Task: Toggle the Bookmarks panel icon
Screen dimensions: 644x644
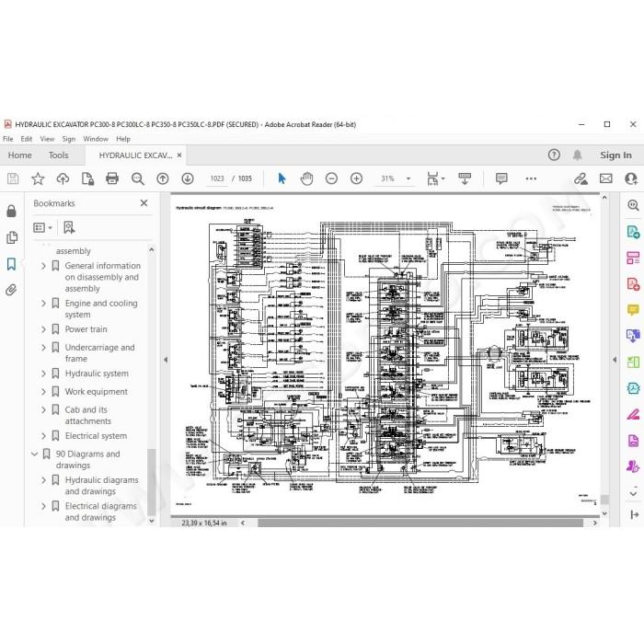Action: coord(11,264)
